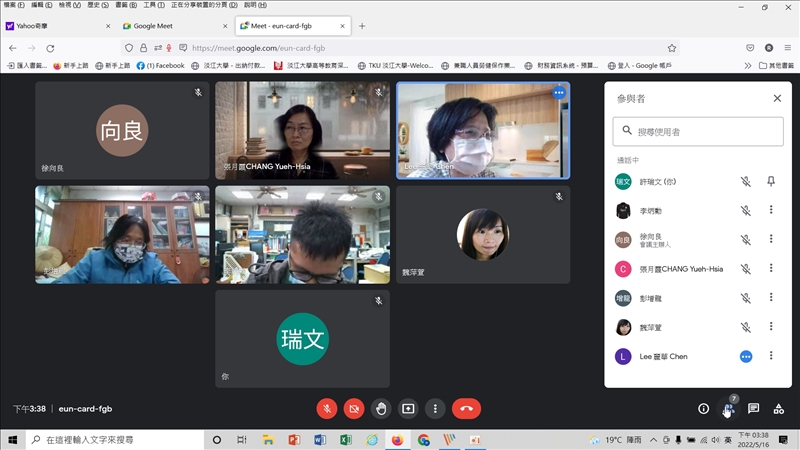Open more options menu in call bar
Image resolution: width=800 pixels, height=450 pixels.
pos(435,408)
